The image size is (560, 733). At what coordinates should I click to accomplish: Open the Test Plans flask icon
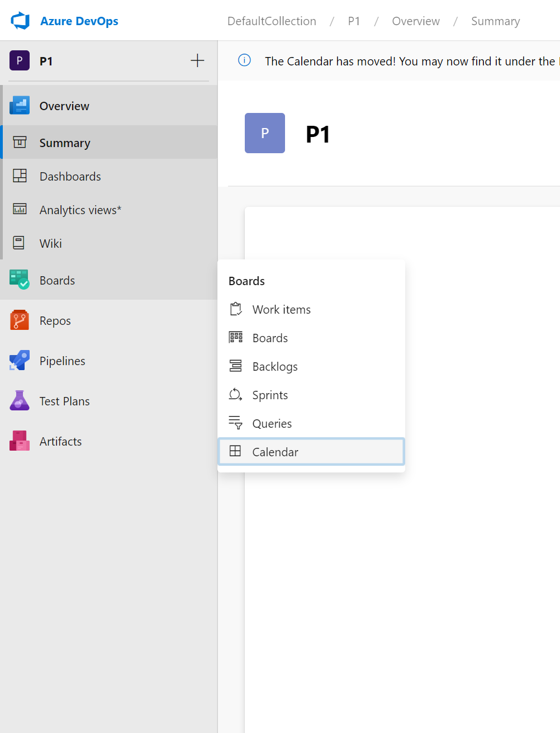coord(20,401)
